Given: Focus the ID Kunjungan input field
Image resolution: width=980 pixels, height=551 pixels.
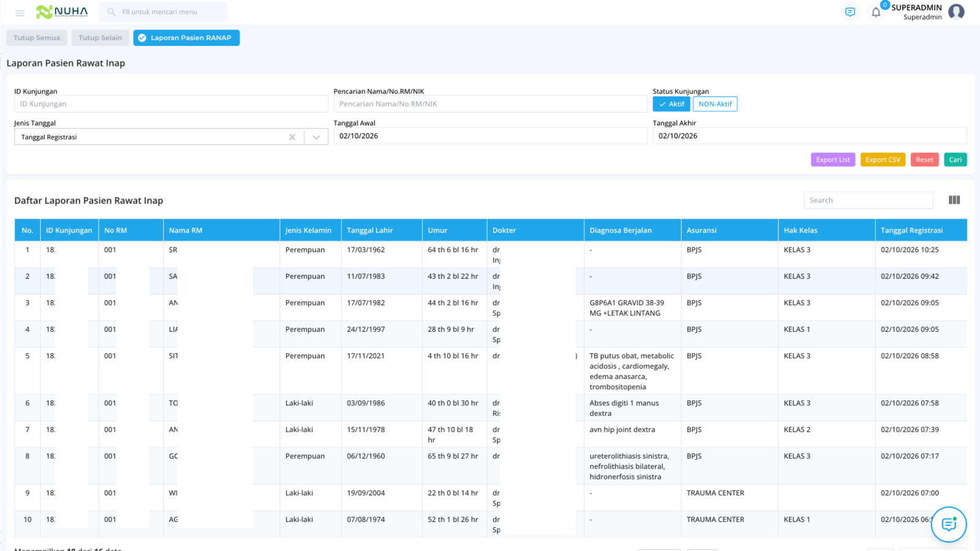Looking at the screenshot, I should point(171,104).
